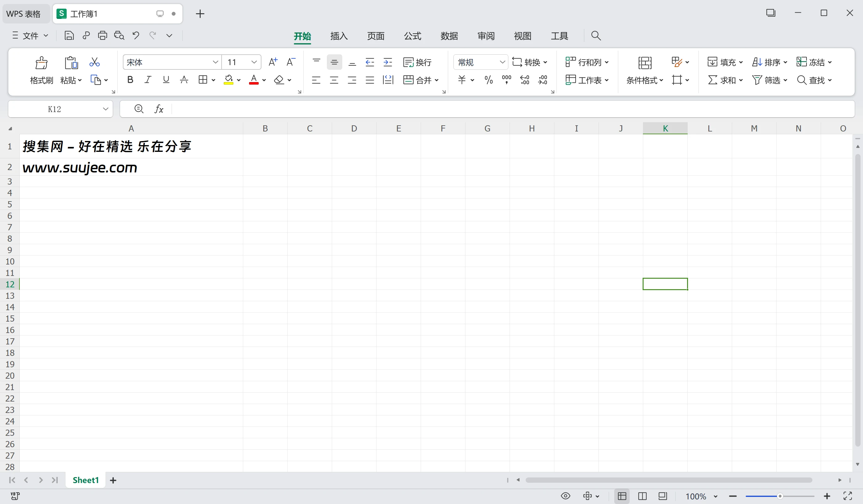
Task: Click the eraser clear-format icon
Action: click(x=279, y=80)
